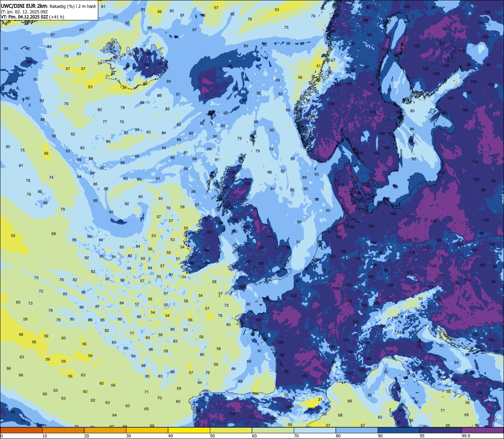Click the legend tick label '99.9'

click(x=466, y=436)
